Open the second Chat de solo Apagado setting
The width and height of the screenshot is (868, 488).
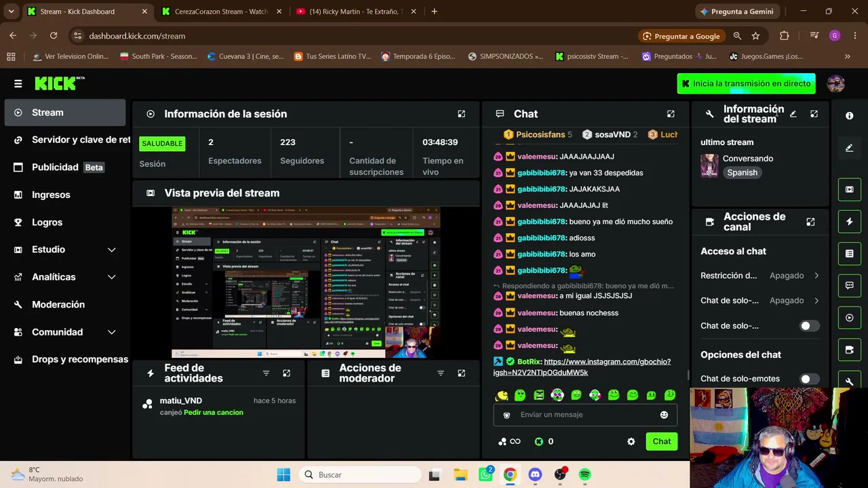click(x=759, y=300)
